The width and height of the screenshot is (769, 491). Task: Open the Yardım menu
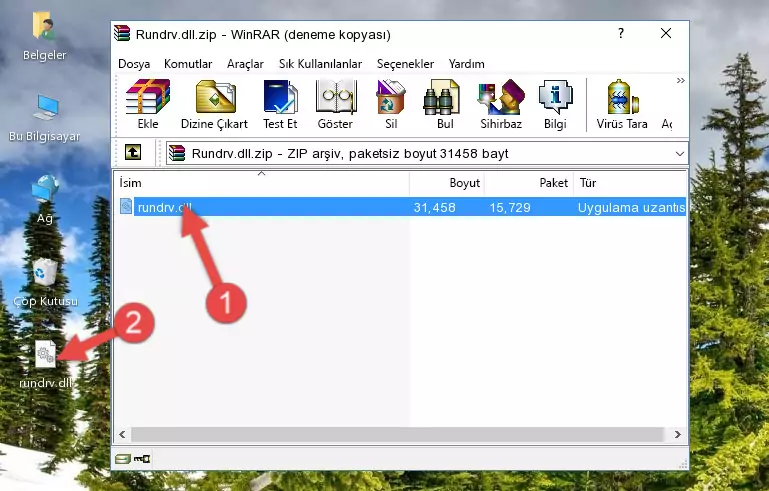click(466, 64)
